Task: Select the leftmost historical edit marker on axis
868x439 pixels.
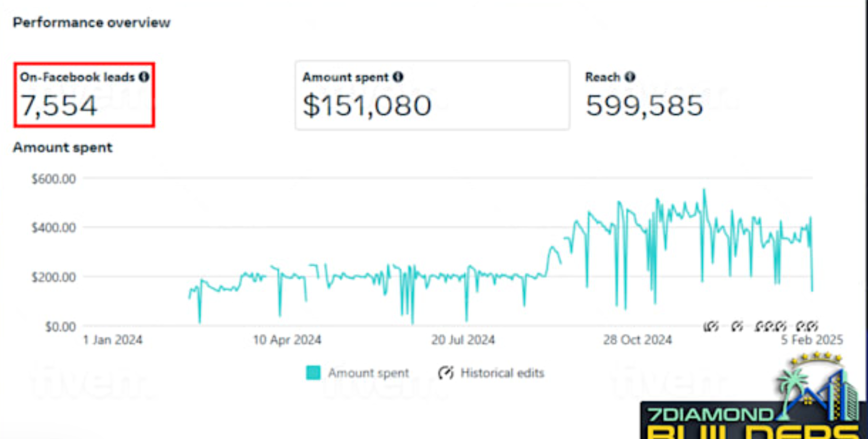Action: tap(711, 326)
